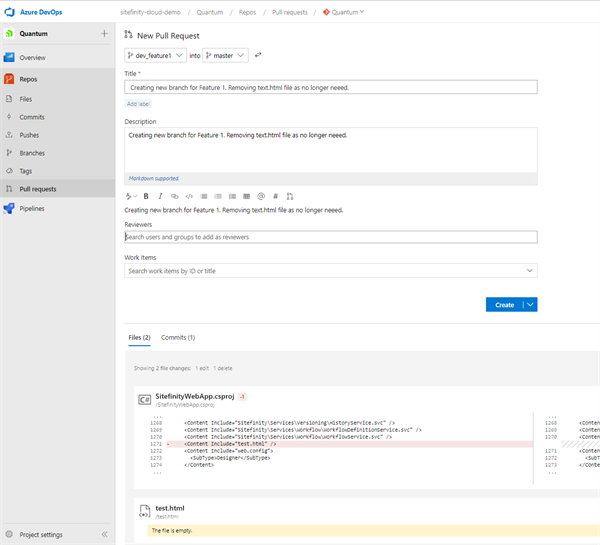Click the Azure DevOps logo
Image resolution: width=600 pixels, height=545 pixels.
pyautogui.click(x=10, y=12)
